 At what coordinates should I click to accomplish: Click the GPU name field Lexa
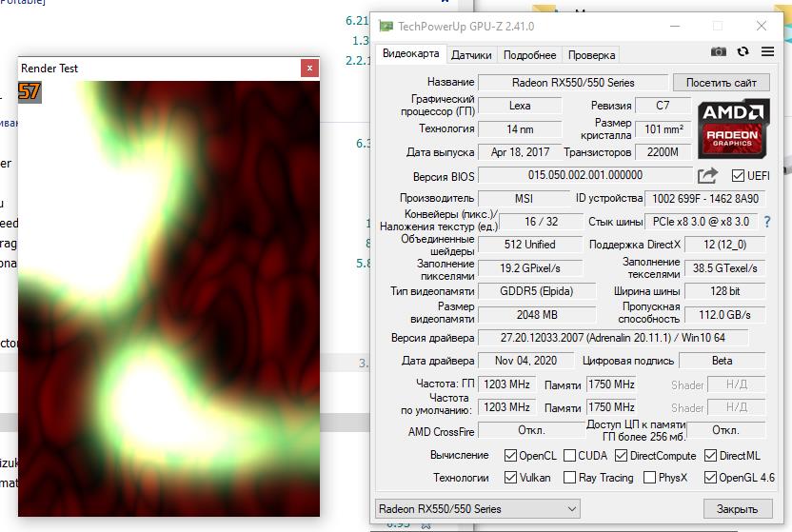[x=520, y=106]
